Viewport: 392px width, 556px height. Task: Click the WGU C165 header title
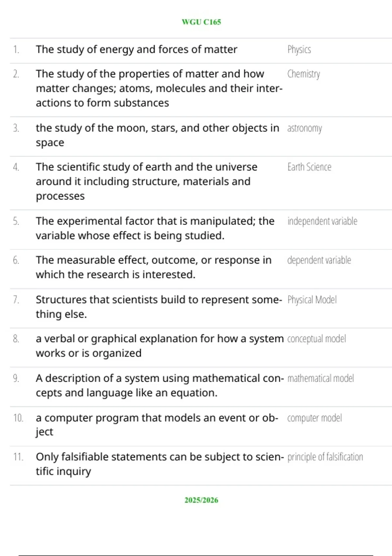pyautogui.click(x=201, y=22)
